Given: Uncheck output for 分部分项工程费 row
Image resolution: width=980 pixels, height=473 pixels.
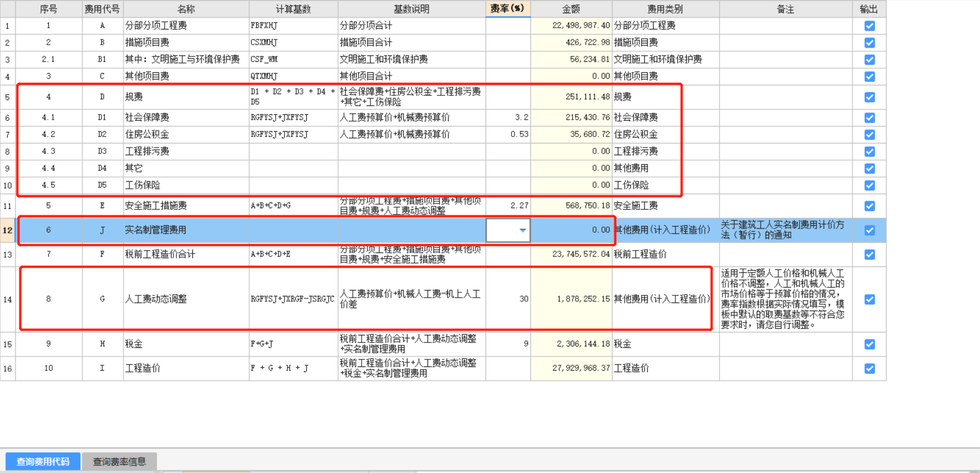Looking at the screenshot, I should 869,26.
